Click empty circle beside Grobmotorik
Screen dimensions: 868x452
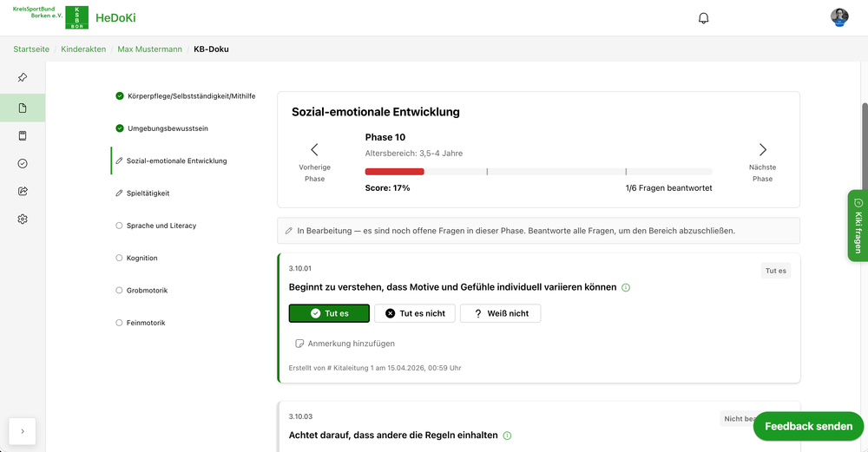(119, 290)
